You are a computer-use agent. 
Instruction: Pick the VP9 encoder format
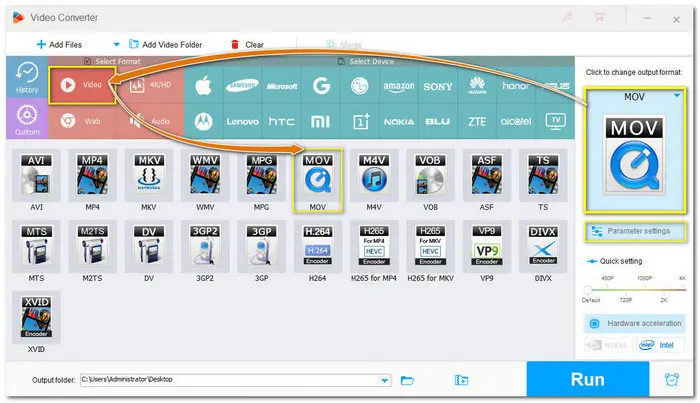(x=486, y=246)
